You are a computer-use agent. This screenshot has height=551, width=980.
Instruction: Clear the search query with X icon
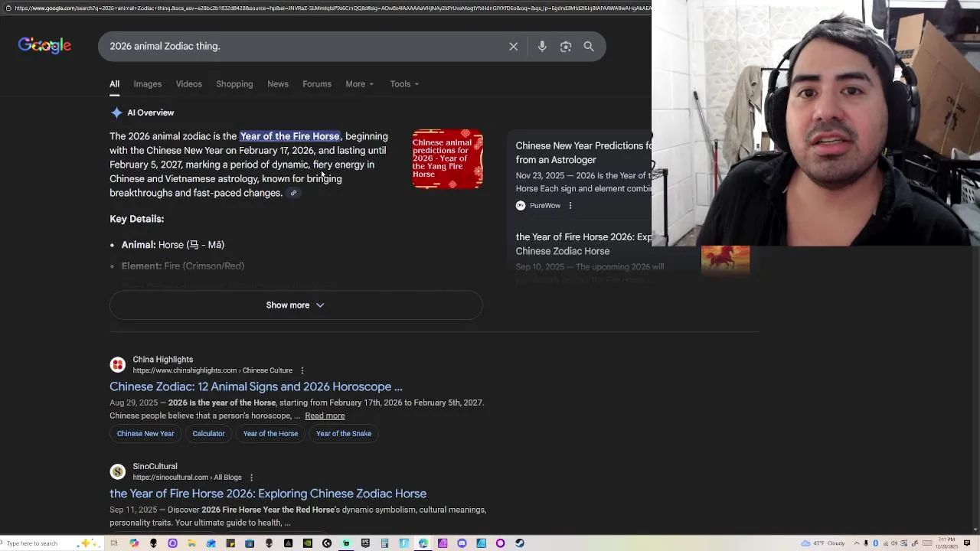[x=514, y=47]
